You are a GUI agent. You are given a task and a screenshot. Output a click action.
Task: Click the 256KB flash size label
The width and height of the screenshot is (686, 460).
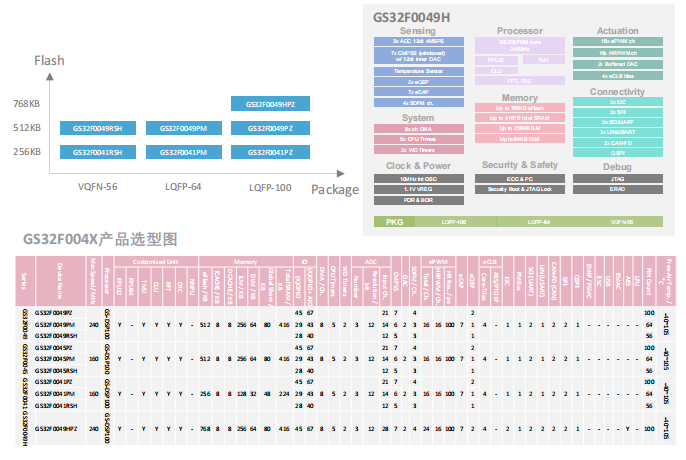[x=27, y=152]
